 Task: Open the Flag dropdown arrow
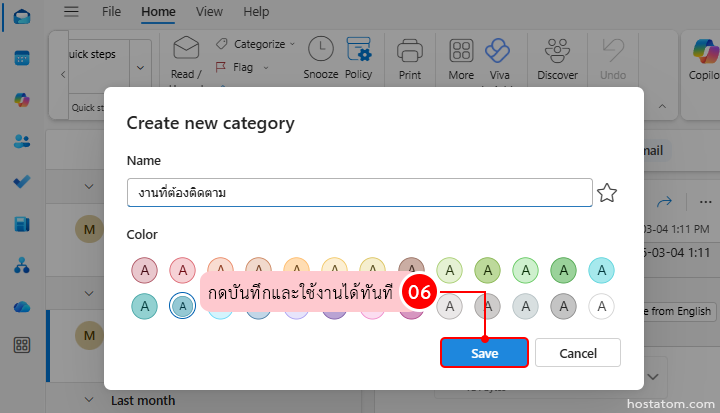(265, 68)
